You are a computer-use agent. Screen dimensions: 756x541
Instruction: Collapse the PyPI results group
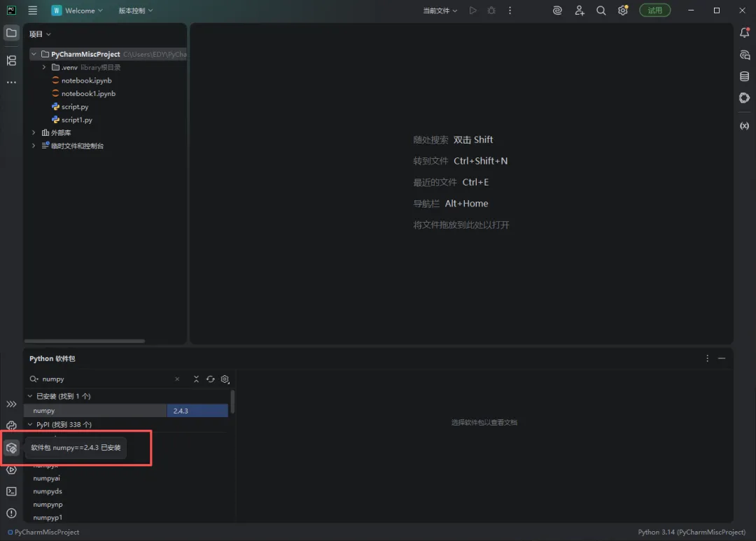coord(30,425)
